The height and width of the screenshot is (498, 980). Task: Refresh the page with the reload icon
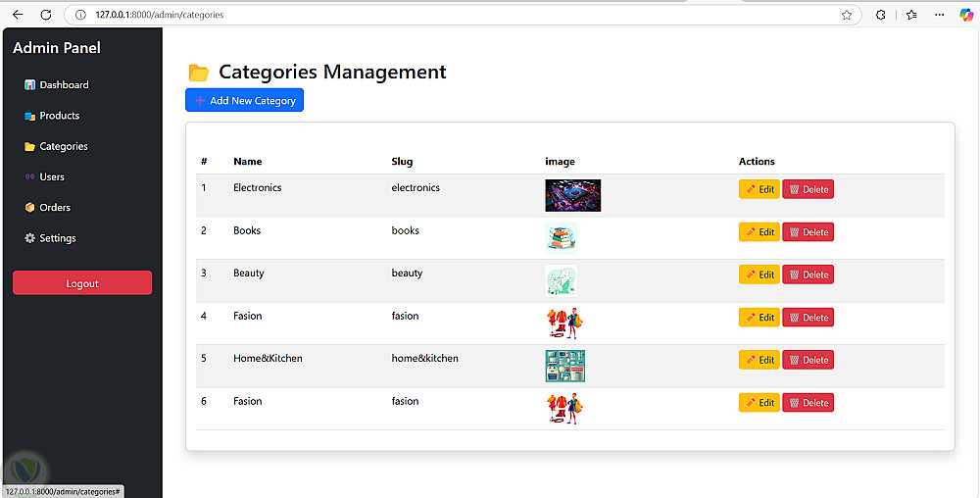coord(46,15)
